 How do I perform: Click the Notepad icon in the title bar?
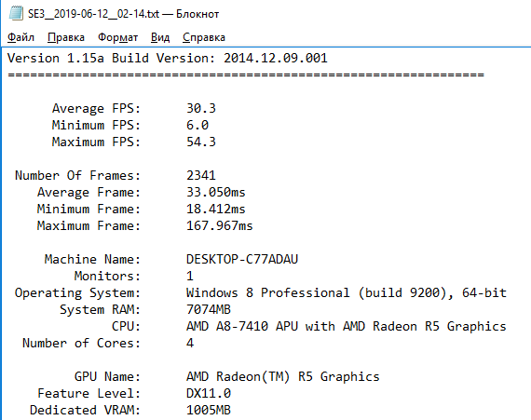click(x=16, y=14)
